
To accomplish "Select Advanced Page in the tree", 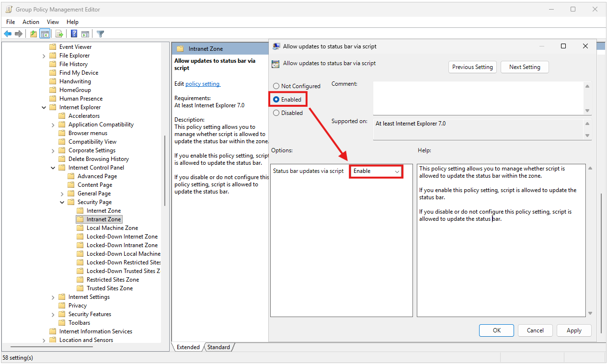I will point(97,176).
